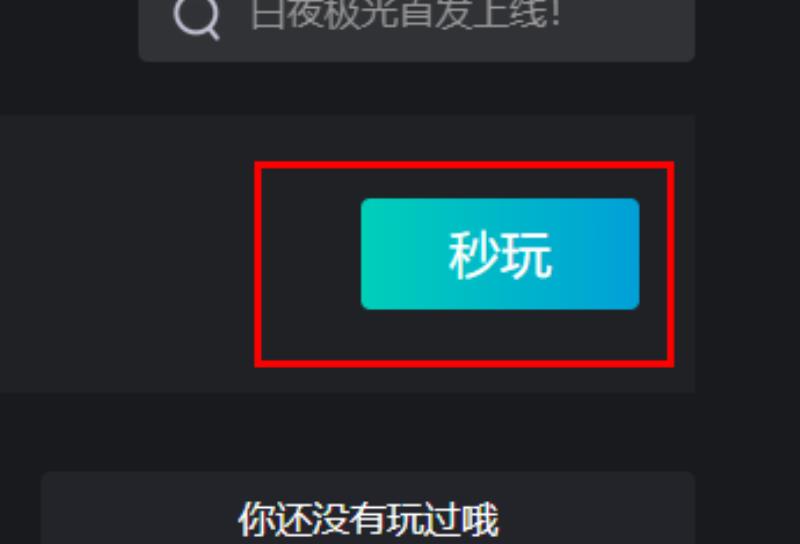Focus the search field showing 日夜极光首发上线!
Viewport: 800px width, 544px height.
(416, 29)
